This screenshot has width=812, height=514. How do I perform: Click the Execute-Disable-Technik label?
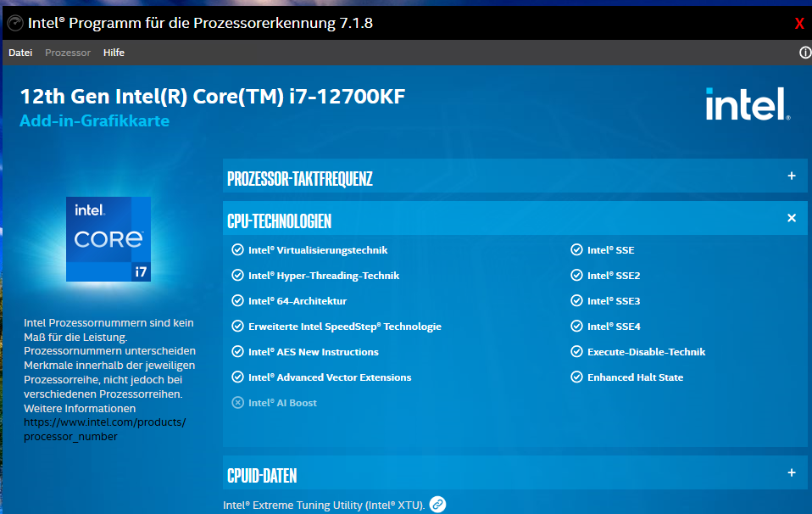click(x=646, y=352)
